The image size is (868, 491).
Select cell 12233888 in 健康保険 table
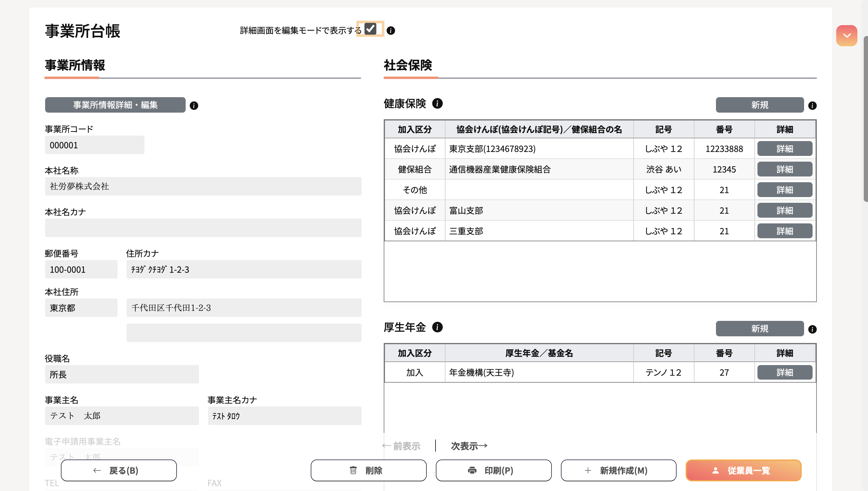pyautogui.click(x=724, y=149)
